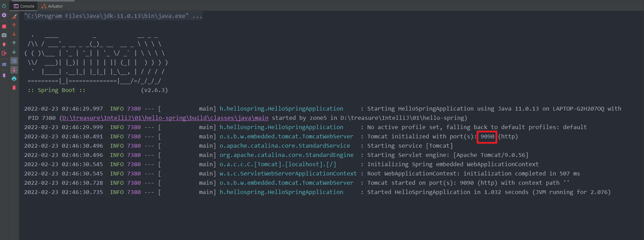The height and width of the screenshot is (240, 644).
Task: Print the console output
Action: 14,79
